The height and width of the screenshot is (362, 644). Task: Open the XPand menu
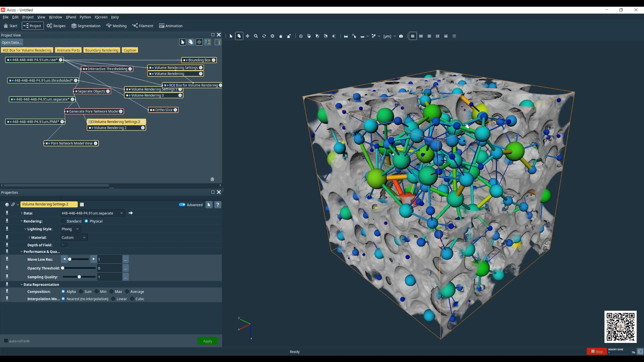[71, 17]
